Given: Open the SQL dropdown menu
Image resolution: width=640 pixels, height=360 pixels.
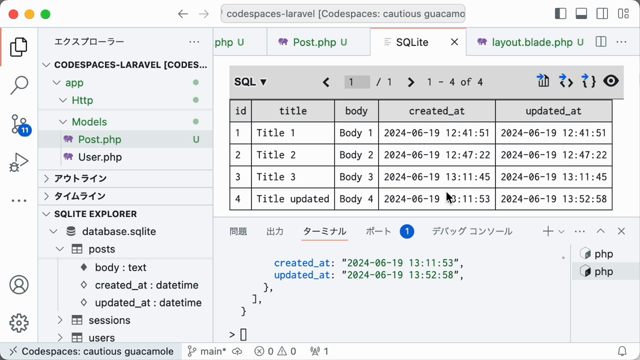Looking at the screenshot, I should 250,82.
